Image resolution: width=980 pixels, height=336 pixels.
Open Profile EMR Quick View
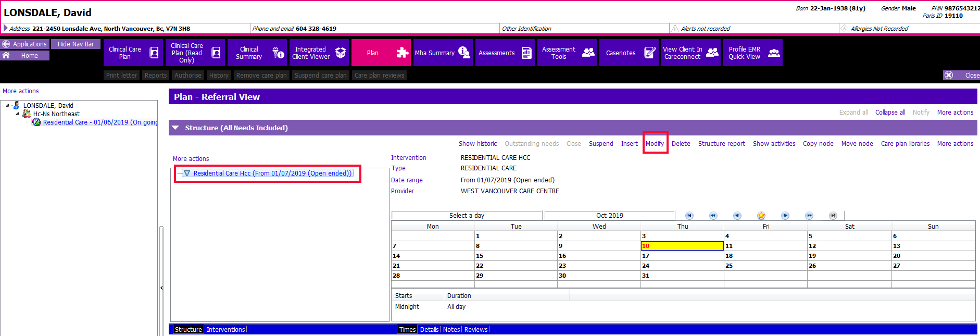(753, 53)
